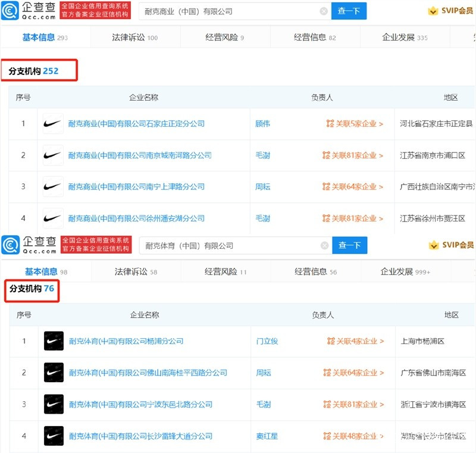This screenshot has height=453, width=476.
Task: Expand 关联4家企业 for 门立俊
Action: (x=356, y=341)
